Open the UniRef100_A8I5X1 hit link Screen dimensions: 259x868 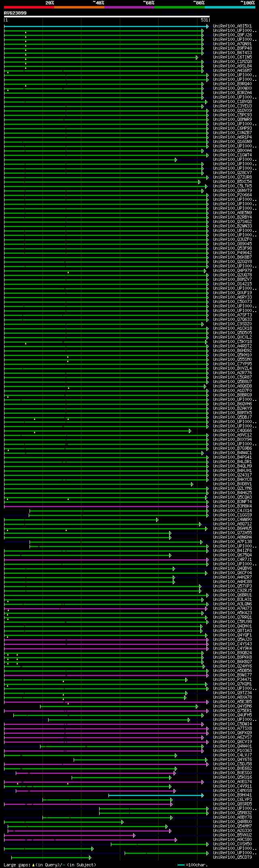[x=232, y=26]
